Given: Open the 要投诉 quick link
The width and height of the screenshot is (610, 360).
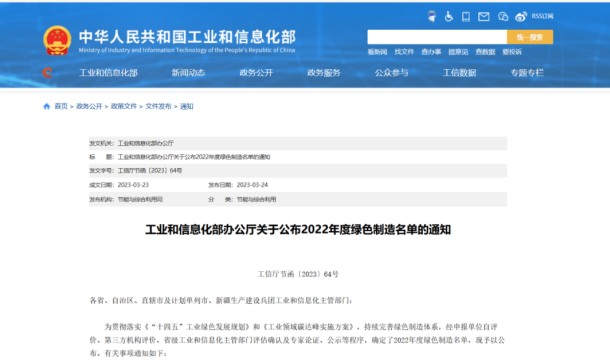Looking at the screenshot, I should tap(512, 52).
